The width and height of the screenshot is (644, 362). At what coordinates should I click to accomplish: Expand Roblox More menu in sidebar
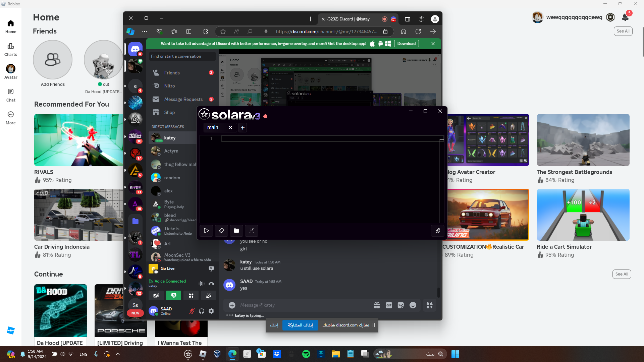[11, 118]
